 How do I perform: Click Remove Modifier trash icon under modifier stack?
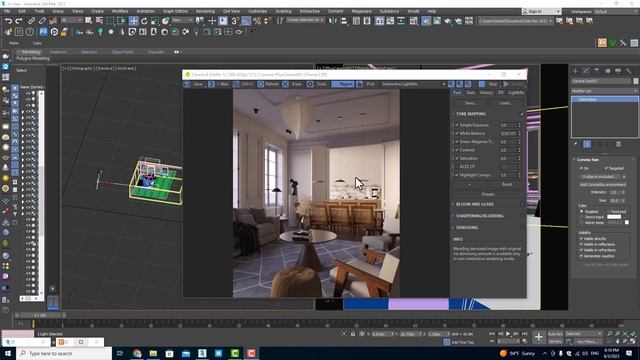coord(618,144)
